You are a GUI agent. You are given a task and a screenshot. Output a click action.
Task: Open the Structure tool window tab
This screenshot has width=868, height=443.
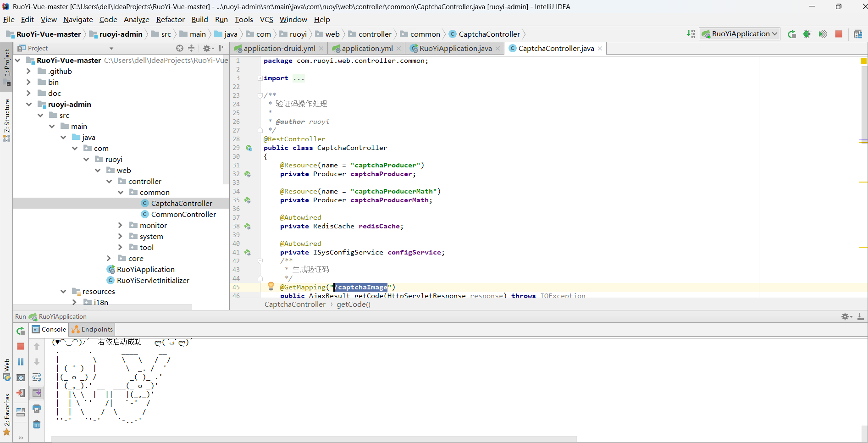(6, 120)
